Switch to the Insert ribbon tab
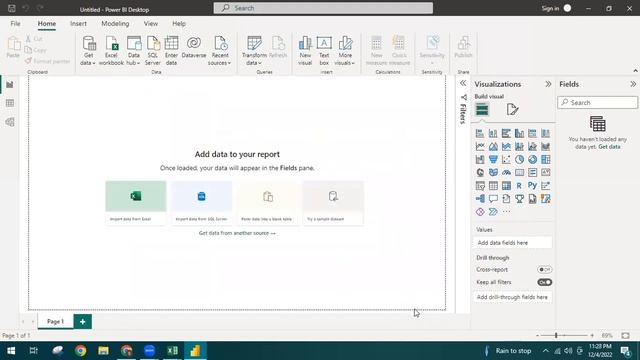The width and height of the screenshot is (640, 360). 78,24
